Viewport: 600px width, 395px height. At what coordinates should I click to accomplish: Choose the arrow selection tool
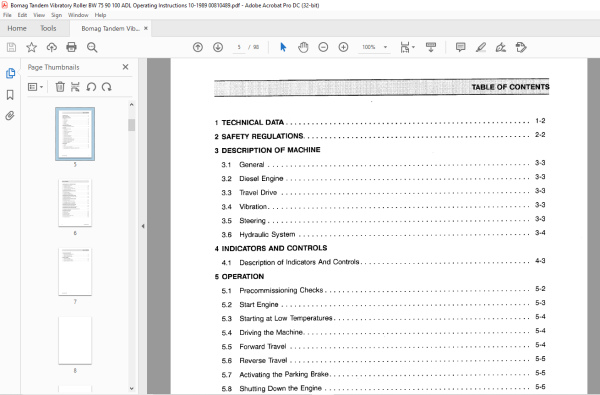pos(283,47)
